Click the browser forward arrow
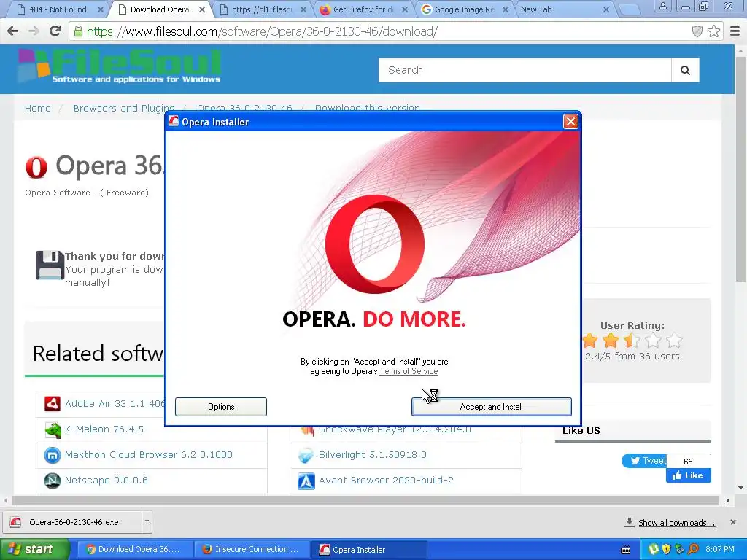This screenshot has width=747, height=560. pyautogui.click(x=34, y=31)
